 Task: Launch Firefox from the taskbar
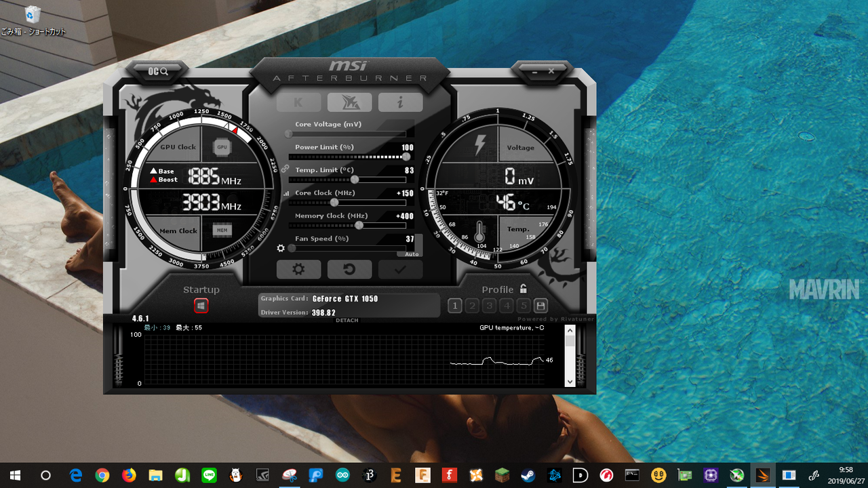tap(129, 474)
